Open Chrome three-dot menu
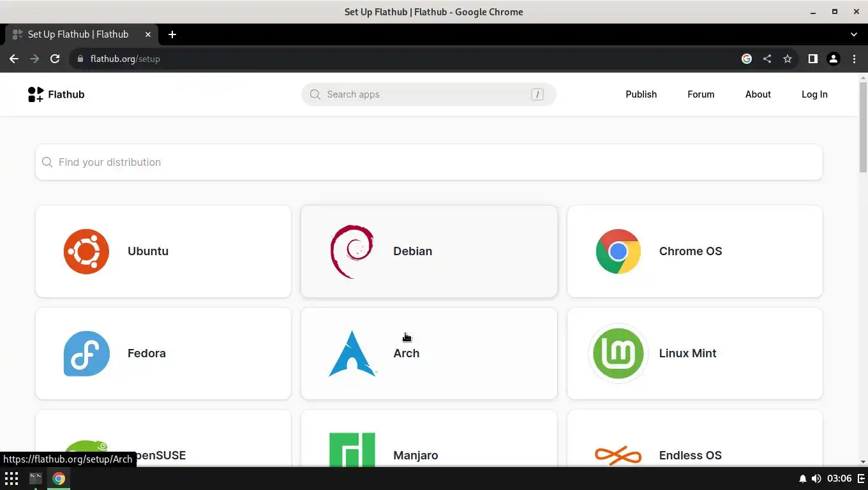Screen dimensions: 868x490 [854, 59]
